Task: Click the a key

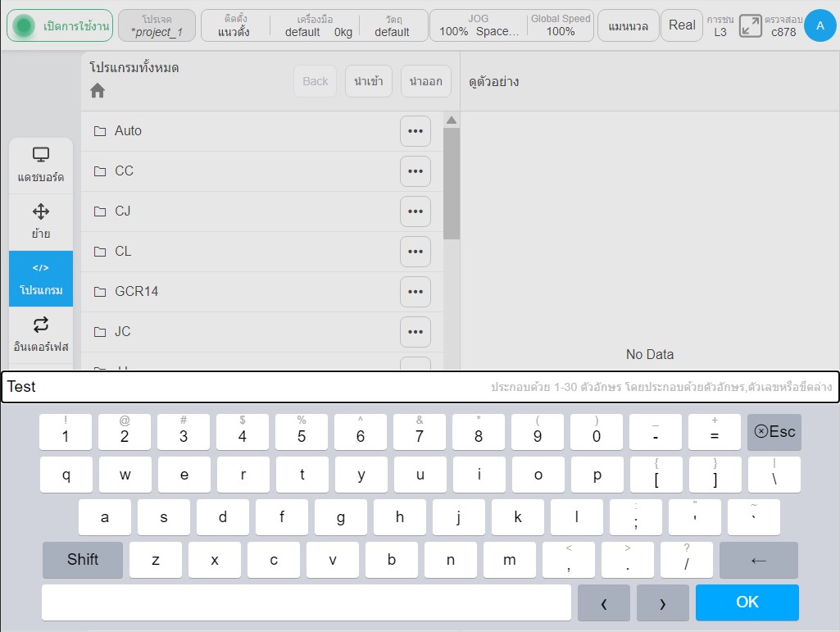Action: (104, 517)
